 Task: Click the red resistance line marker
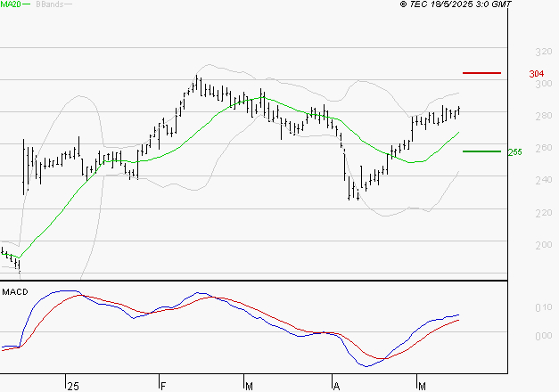click(481, 73)
